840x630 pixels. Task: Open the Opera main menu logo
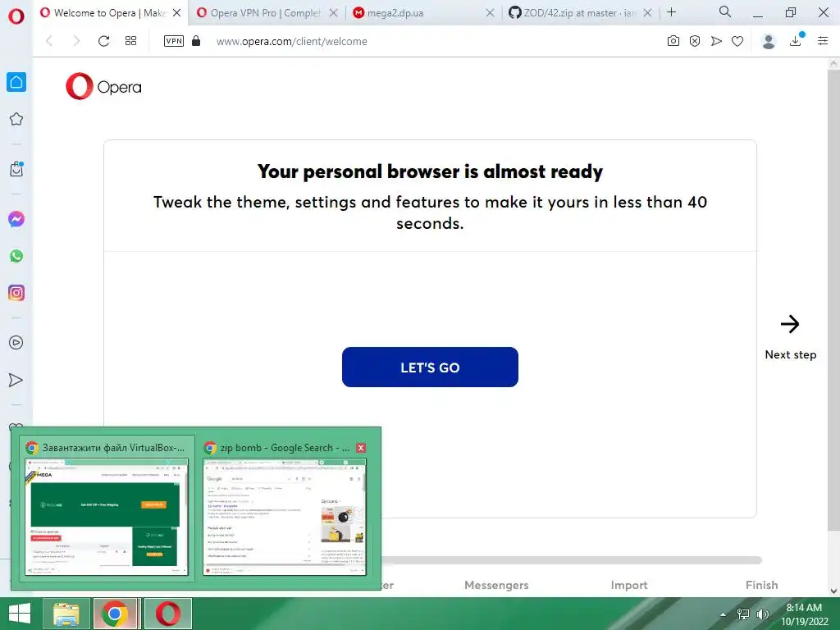(x=16, y=16)
